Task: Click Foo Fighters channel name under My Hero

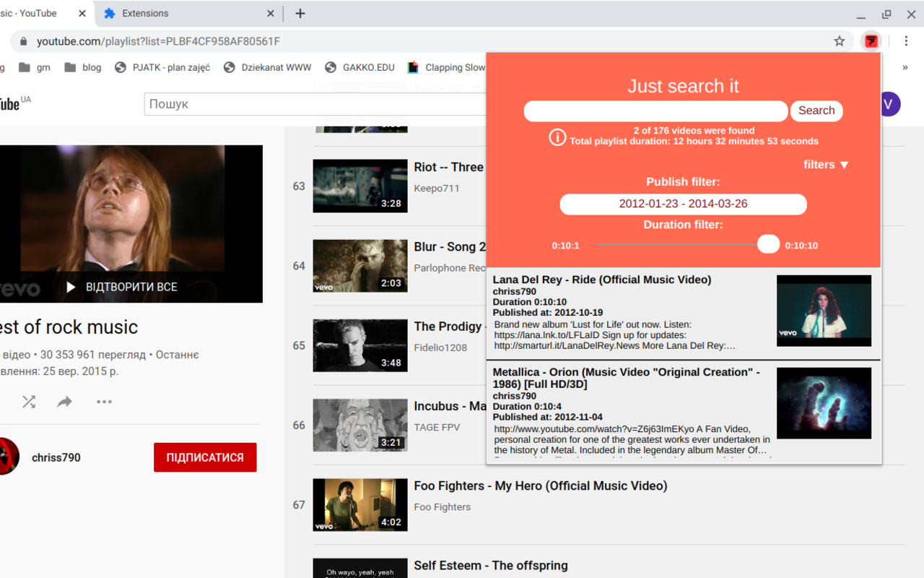Action: pyautogui.click(x=443, y=507)
